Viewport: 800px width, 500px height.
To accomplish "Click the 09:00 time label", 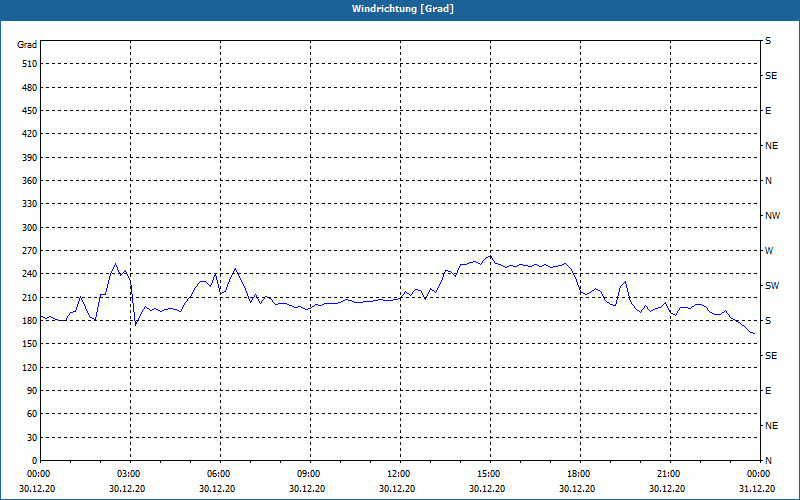I will (309, 473).
